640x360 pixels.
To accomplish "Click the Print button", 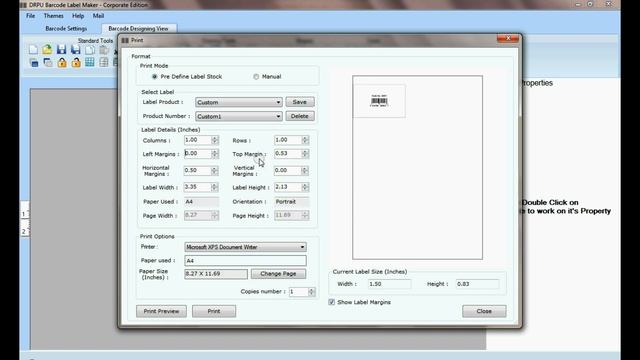I will [x=214, y=311].
